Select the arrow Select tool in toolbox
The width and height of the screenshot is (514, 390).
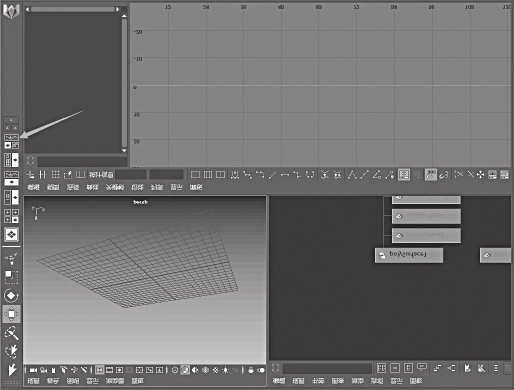tap(12, 369)
